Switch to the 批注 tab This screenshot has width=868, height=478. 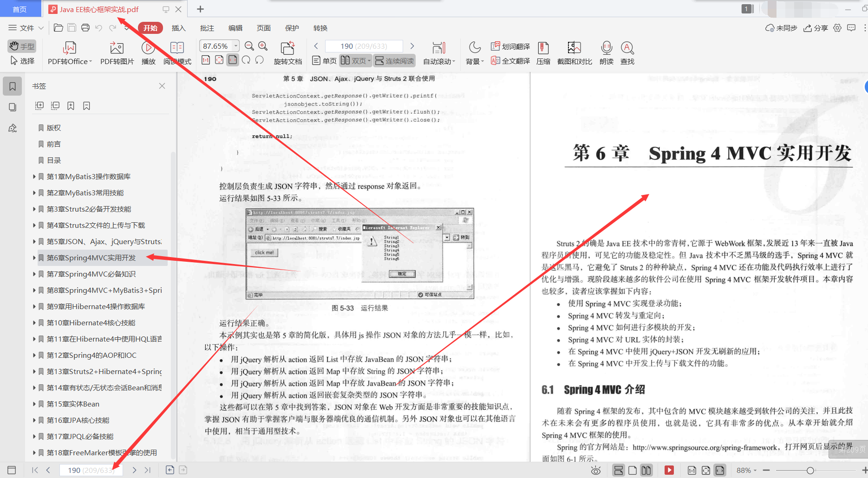[x=207, y=28]
